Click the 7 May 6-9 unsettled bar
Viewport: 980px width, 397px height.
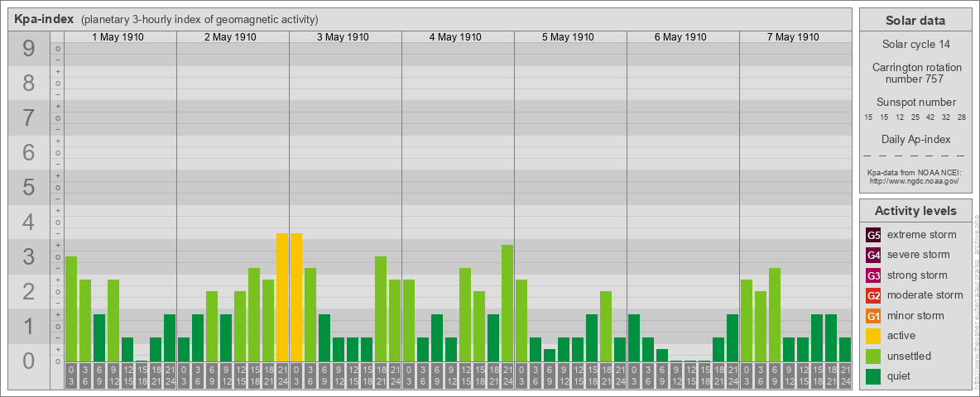point(775,314)
